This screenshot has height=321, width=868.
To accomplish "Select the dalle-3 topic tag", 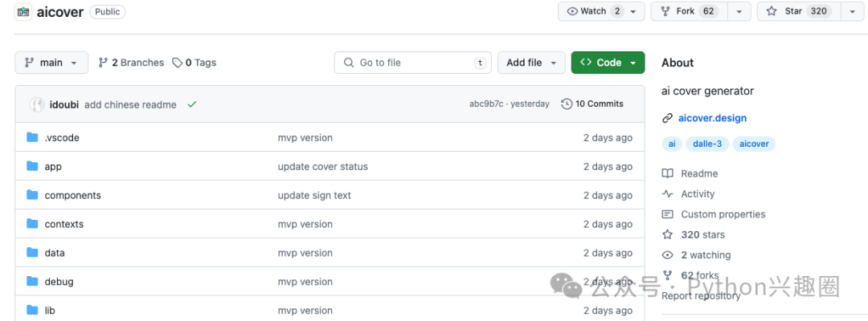I will pyautogui.click(x=707, y=144).
